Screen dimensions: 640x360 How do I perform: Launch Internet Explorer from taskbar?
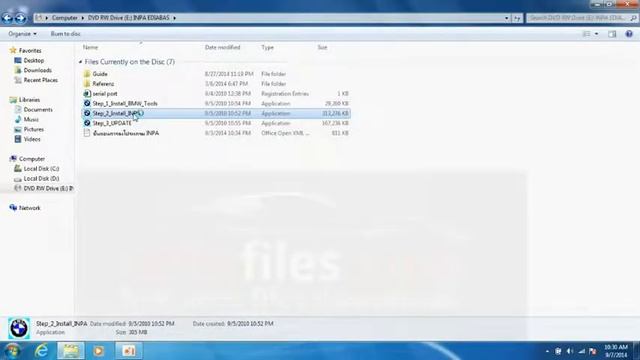coord(41,351)
